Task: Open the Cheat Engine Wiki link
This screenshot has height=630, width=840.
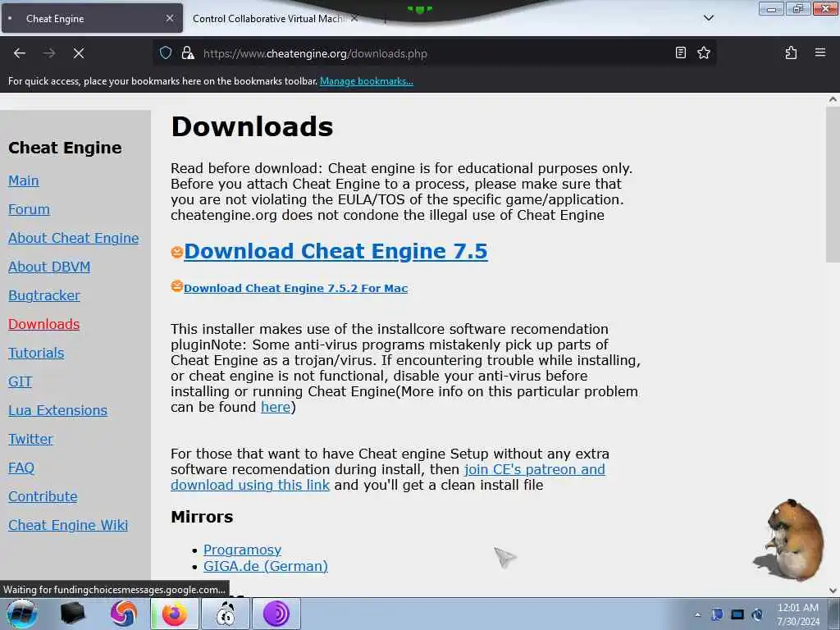Action: [x=68, y=525]
